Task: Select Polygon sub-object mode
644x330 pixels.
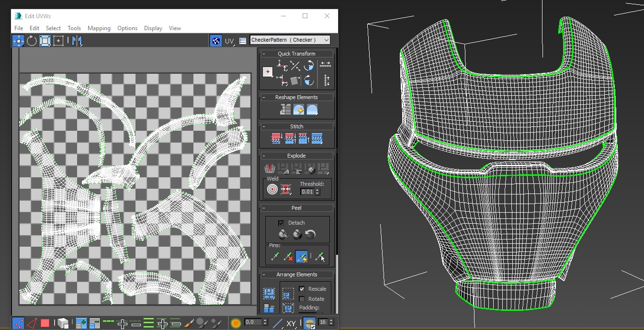Action: (x=45, y=323)
